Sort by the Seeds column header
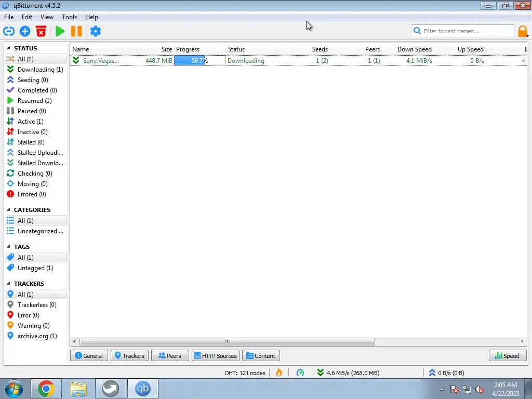Screen dimensions: 532x399 point(303,49)
